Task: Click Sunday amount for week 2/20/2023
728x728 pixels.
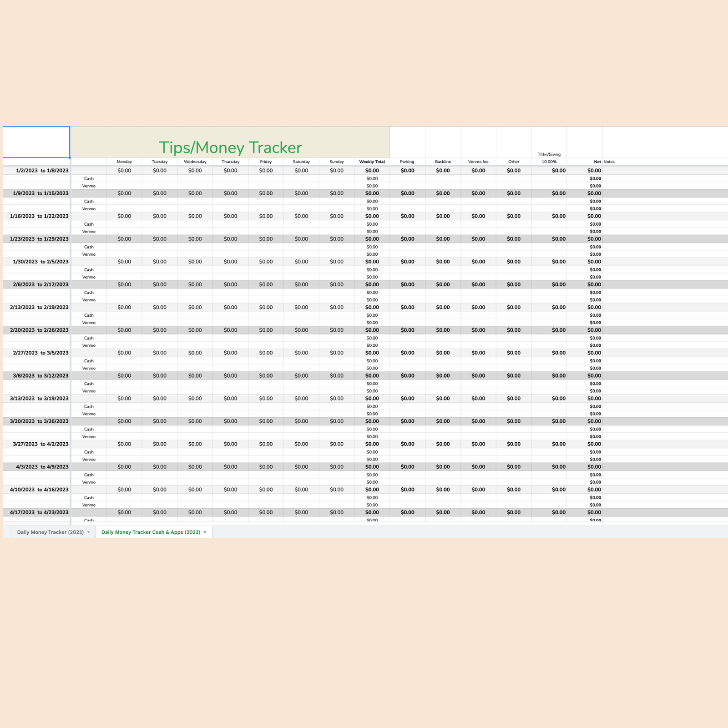Action: coord(337,330)
